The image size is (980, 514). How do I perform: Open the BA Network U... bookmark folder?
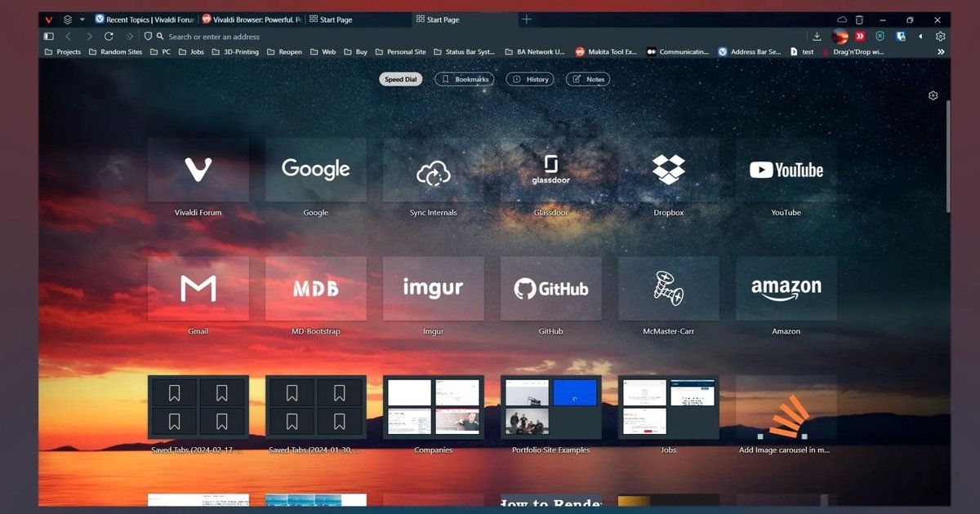pos(534,51)
